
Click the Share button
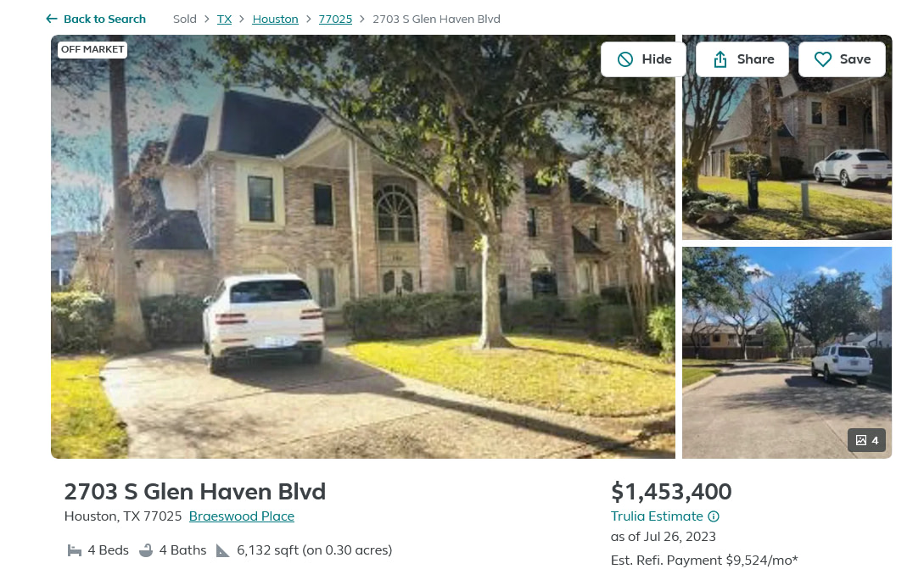click(742, 59)
